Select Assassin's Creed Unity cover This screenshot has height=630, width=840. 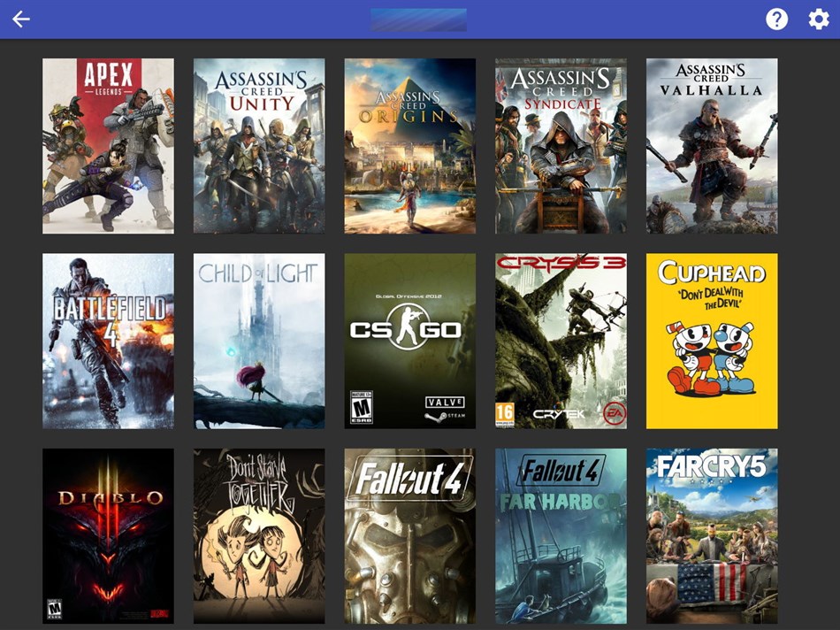tap(259, 146)
